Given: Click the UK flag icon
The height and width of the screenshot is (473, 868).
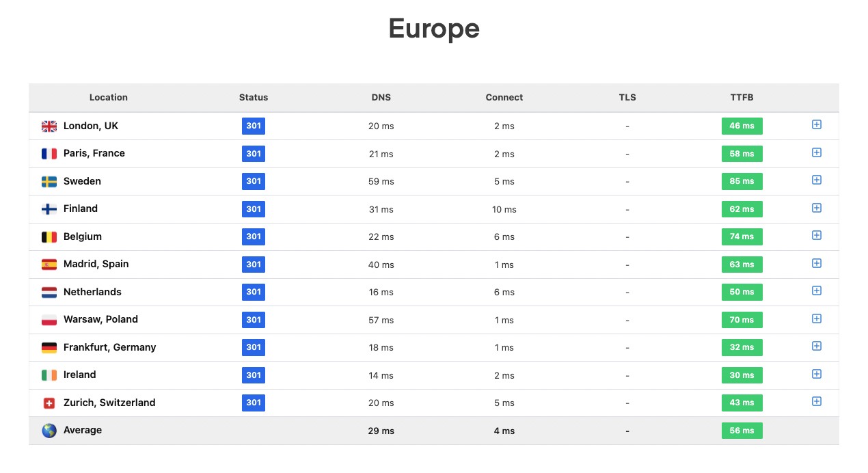Looking at the screenshot, I should click(x=49, y=126).
